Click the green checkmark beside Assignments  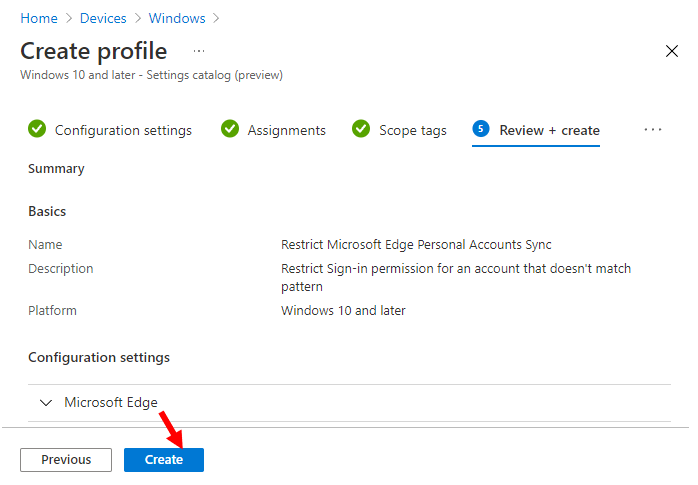pos(230,129)
